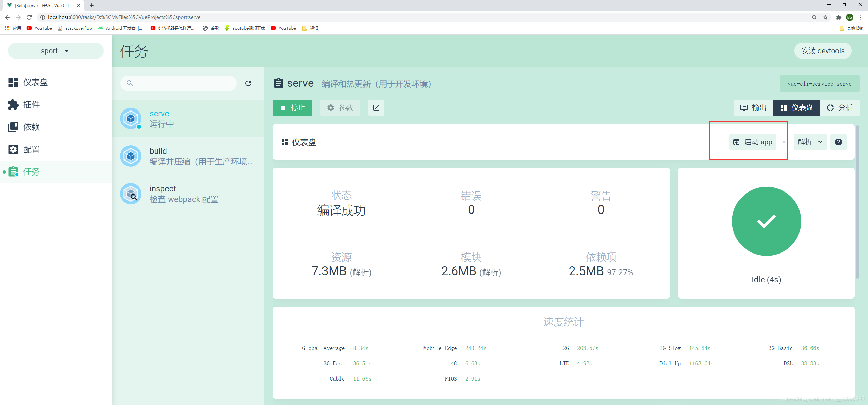The image size is (868, 405).
Task: Switch to the 输出 output view
Action: (x=753, y=107)
